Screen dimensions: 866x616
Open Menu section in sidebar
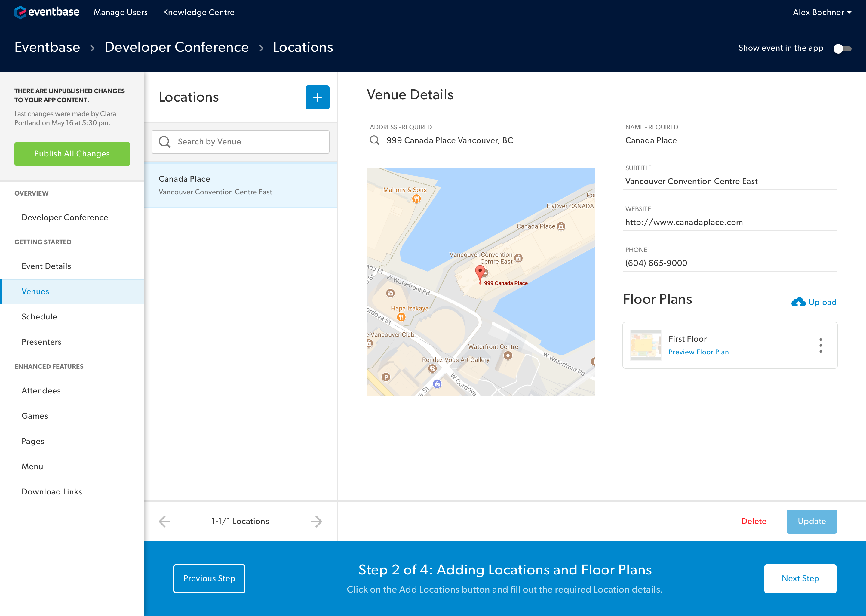click(32, 467)
